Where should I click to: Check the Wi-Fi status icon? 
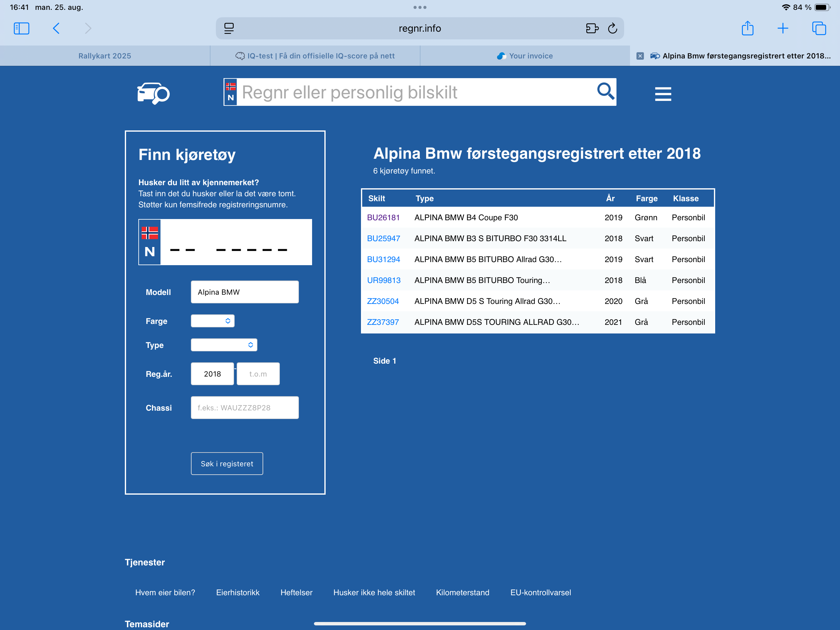tap(786, 7)
